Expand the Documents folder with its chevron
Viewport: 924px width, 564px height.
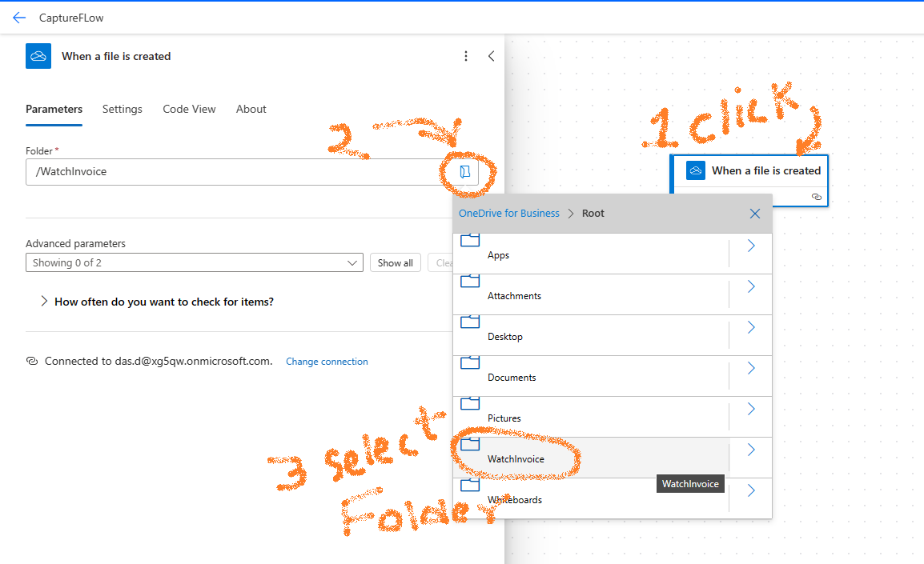click(x=751, y=368)
